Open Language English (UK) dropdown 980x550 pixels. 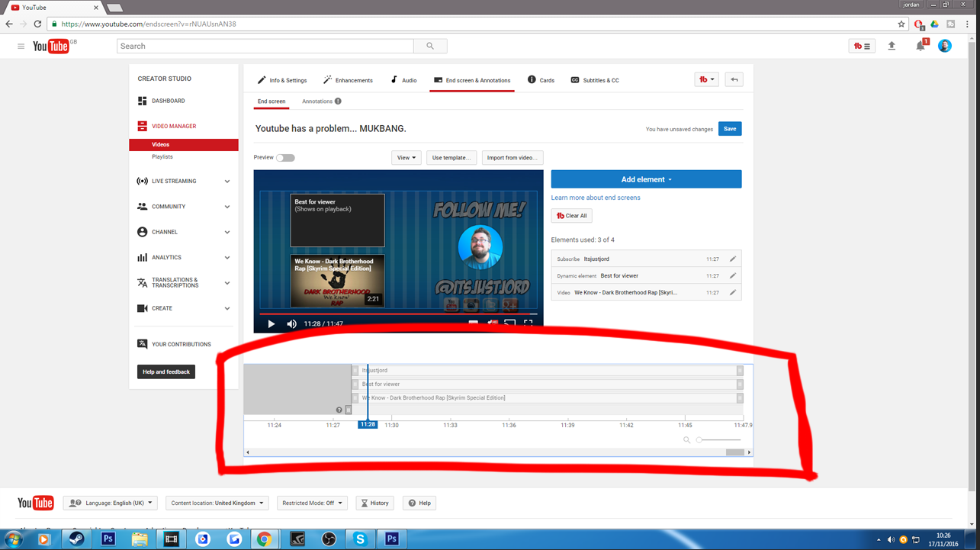(111, 503)
